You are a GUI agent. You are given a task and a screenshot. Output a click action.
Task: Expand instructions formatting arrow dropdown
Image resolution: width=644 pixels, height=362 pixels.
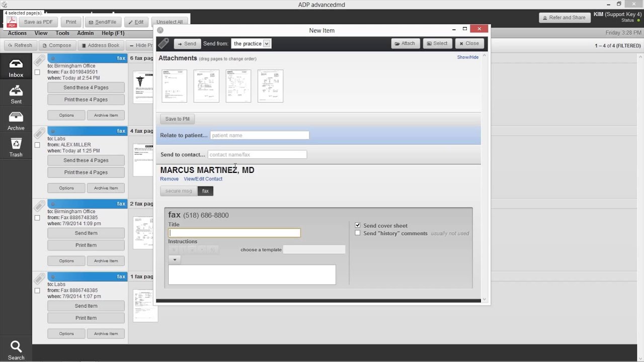[x=175, y=260]
